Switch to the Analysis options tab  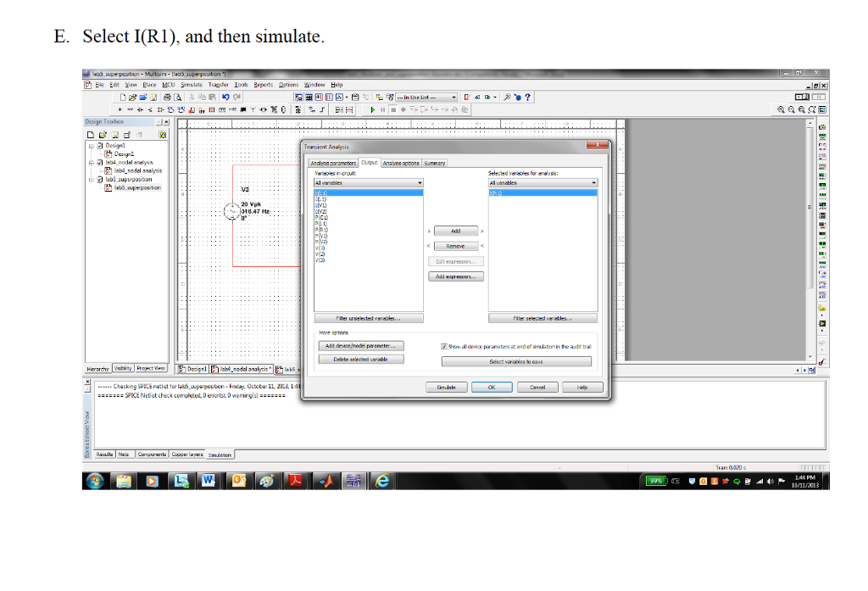(400, 163)
